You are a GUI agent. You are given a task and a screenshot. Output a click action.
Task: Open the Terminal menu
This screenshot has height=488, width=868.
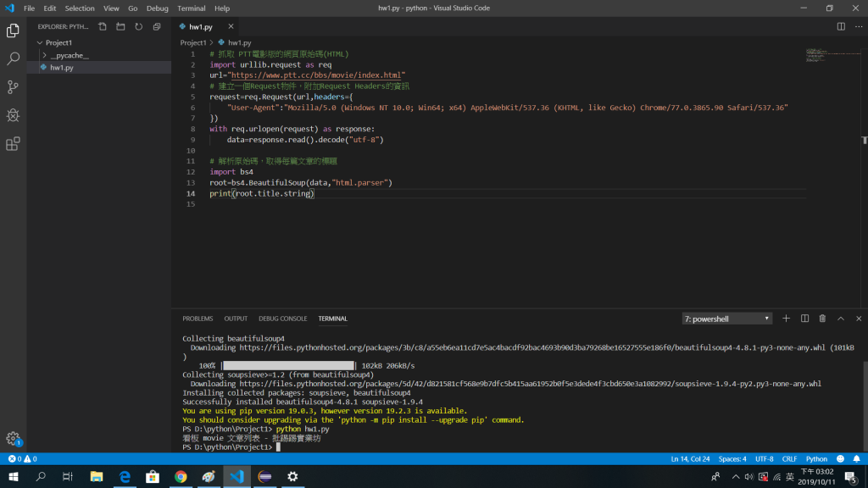[191, 8]
